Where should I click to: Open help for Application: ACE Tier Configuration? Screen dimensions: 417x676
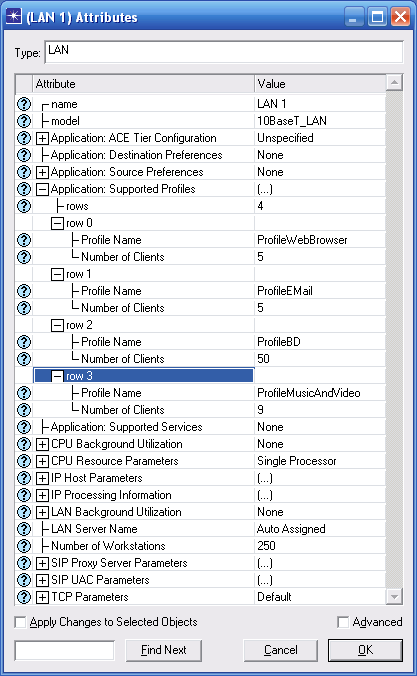[x=24, y=138]
